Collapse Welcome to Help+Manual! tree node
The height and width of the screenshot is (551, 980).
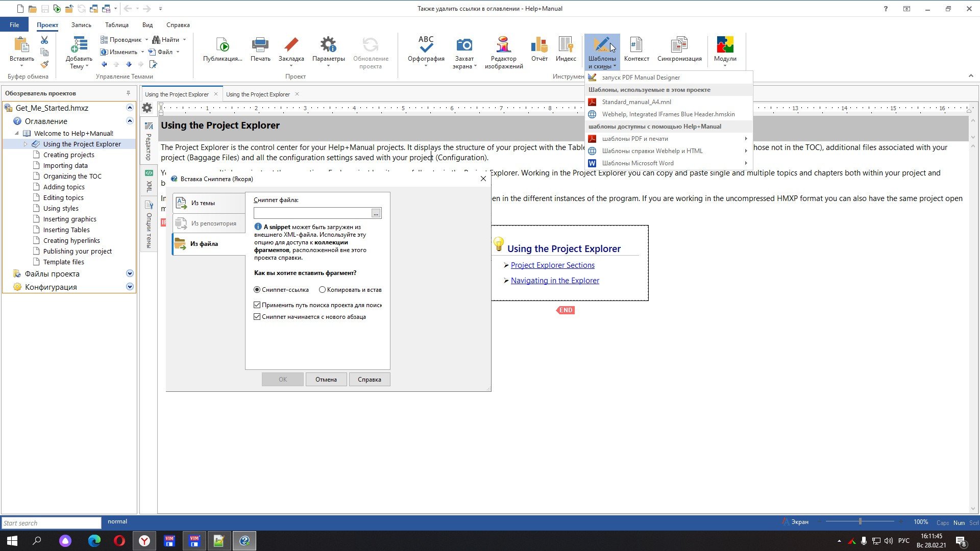17,133
